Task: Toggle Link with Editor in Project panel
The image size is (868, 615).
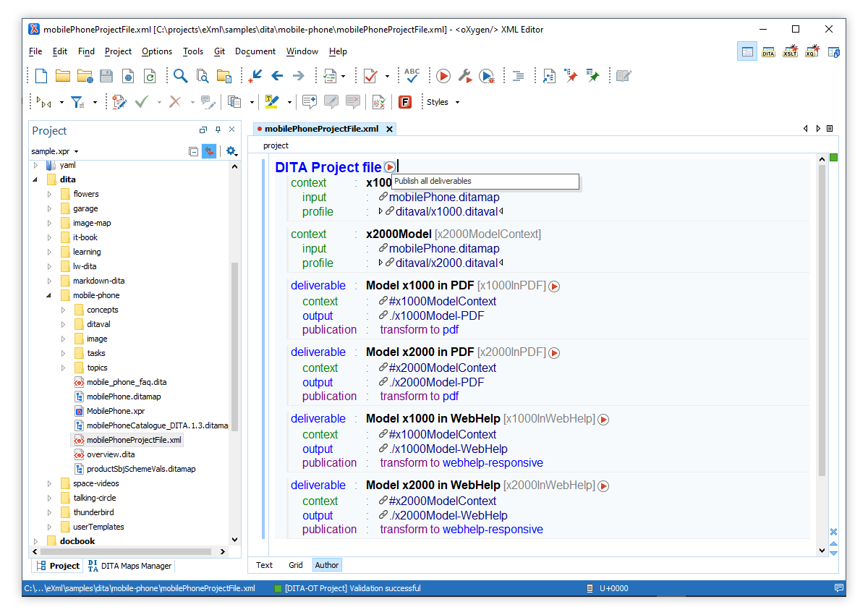Action: (208, 151)
